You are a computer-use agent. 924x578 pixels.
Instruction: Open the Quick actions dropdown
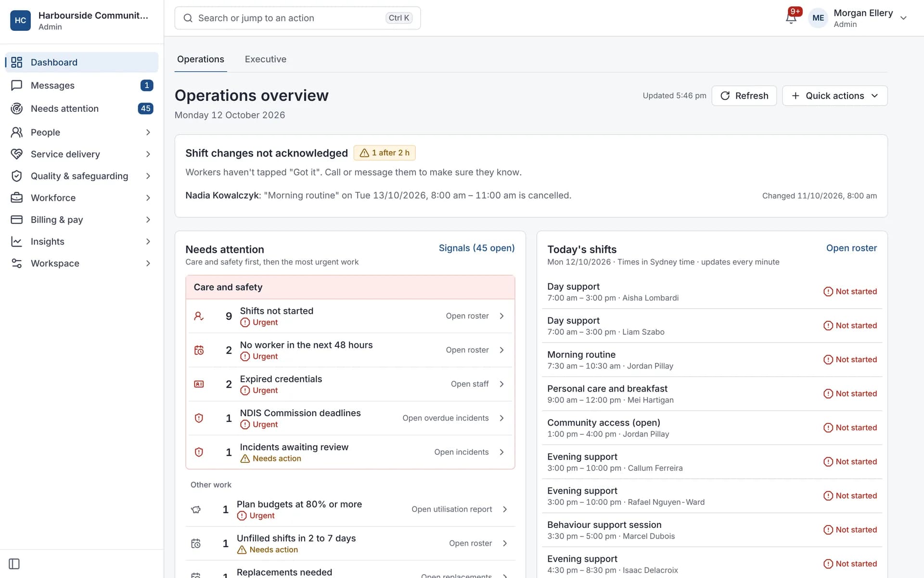834,96
